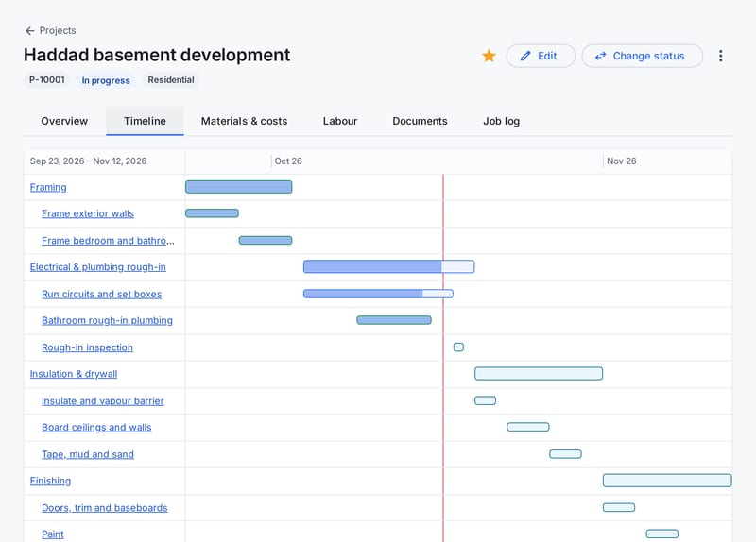Open the Frame exterior walls task
This screenshot has width=756, height=542.
pyautogui.click(x=88, y=213)
